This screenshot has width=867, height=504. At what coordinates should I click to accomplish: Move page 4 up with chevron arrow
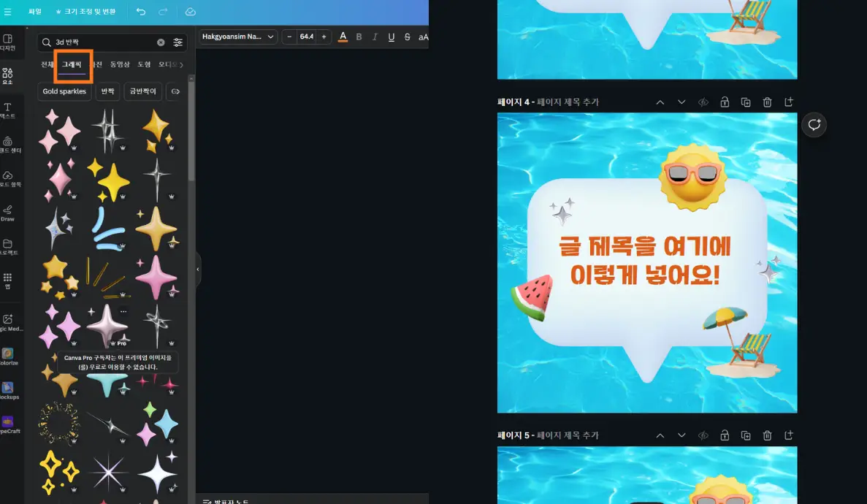(661, 102)
